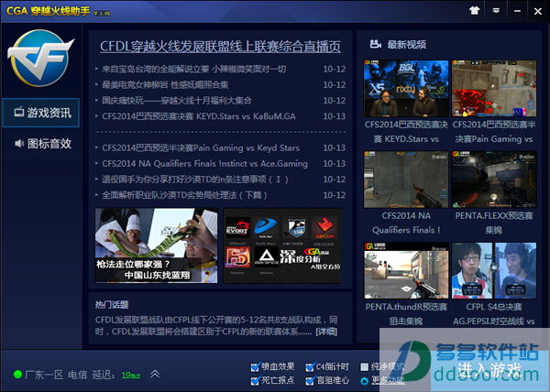Click the CF logo emblem
The height and width of the screenshot is (392, 550).
point(41,58)
